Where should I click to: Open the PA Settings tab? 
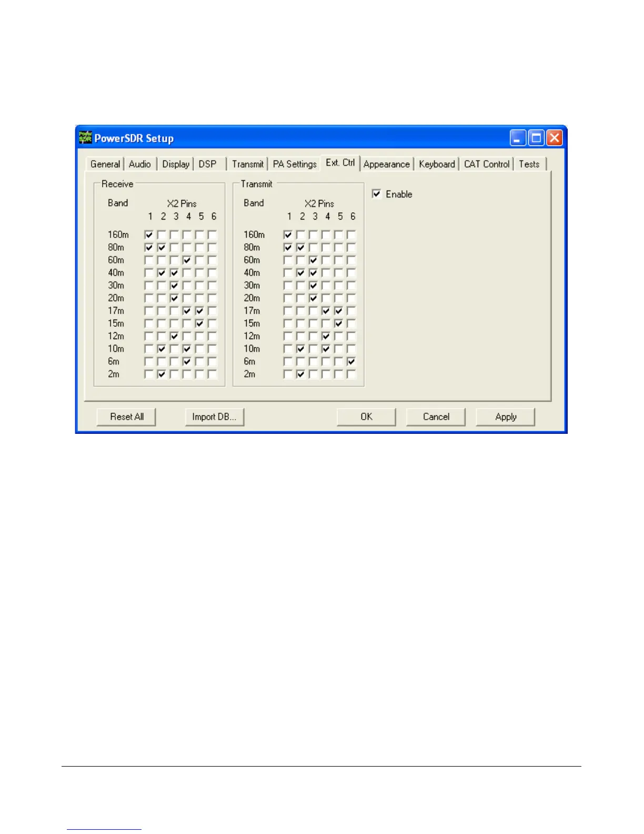pos(295,164)
